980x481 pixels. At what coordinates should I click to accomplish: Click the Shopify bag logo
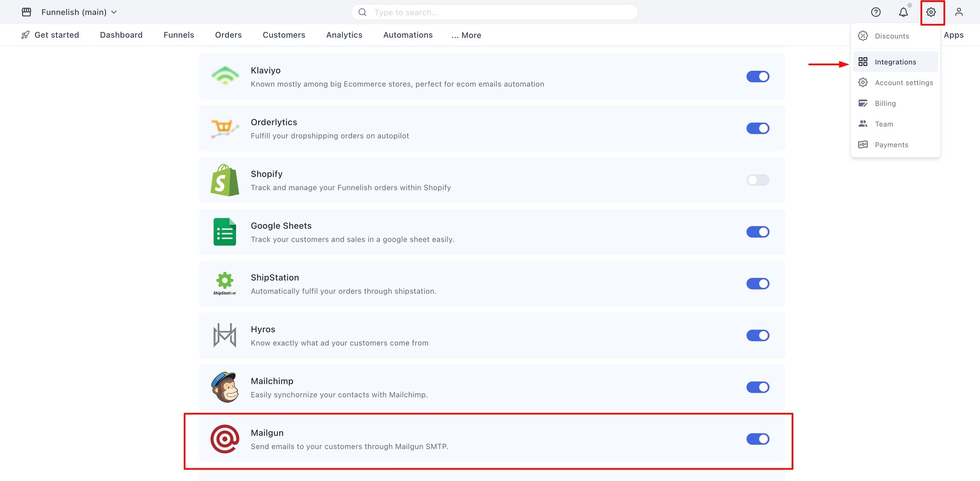point(225,180)
